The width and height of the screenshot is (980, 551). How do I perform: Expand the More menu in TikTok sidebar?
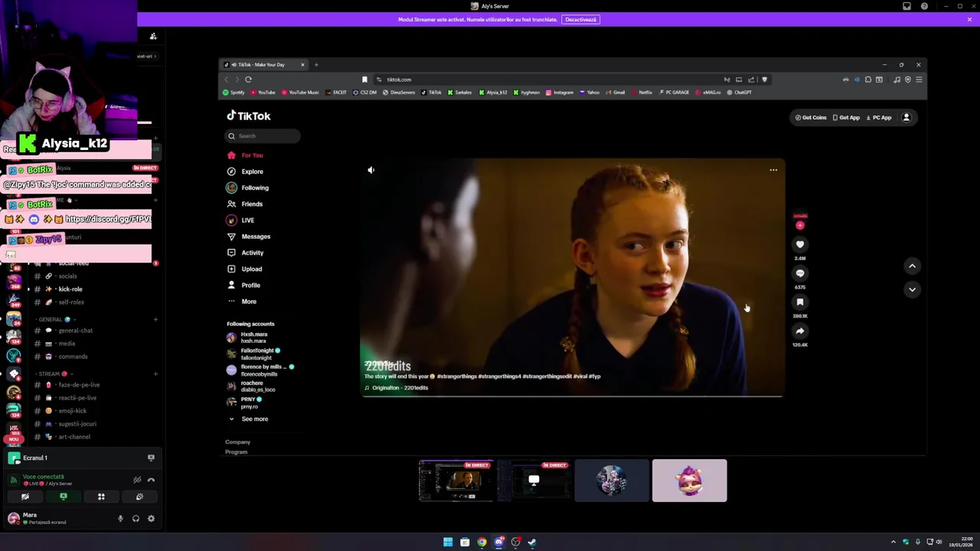pyautogui.click(x=243, y=302)
